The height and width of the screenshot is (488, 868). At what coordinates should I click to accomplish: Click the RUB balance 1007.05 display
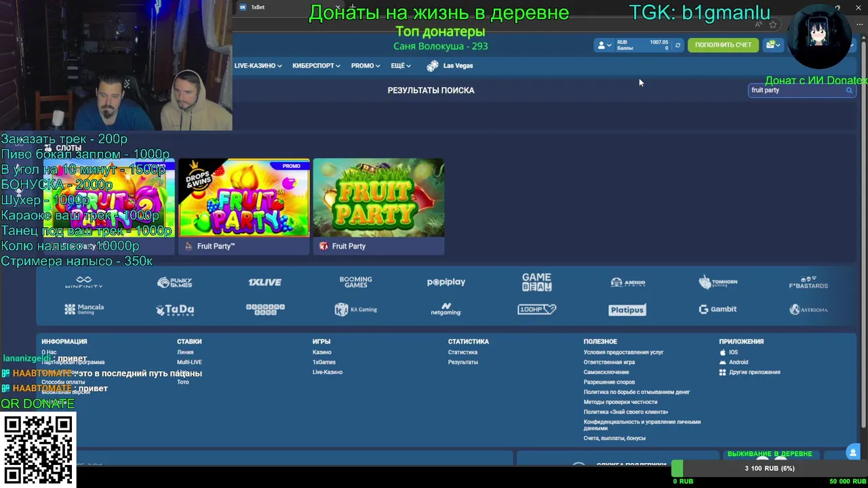(x=642, y=45)
